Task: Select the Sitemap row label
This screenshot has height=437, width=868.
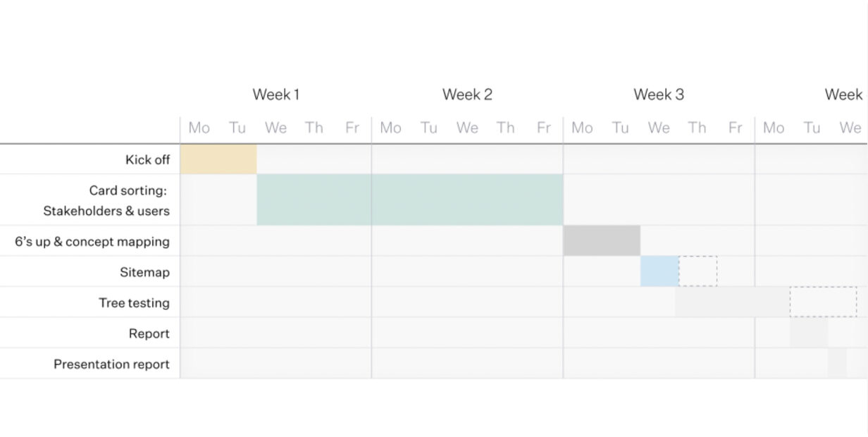Action: coord(144,273)
